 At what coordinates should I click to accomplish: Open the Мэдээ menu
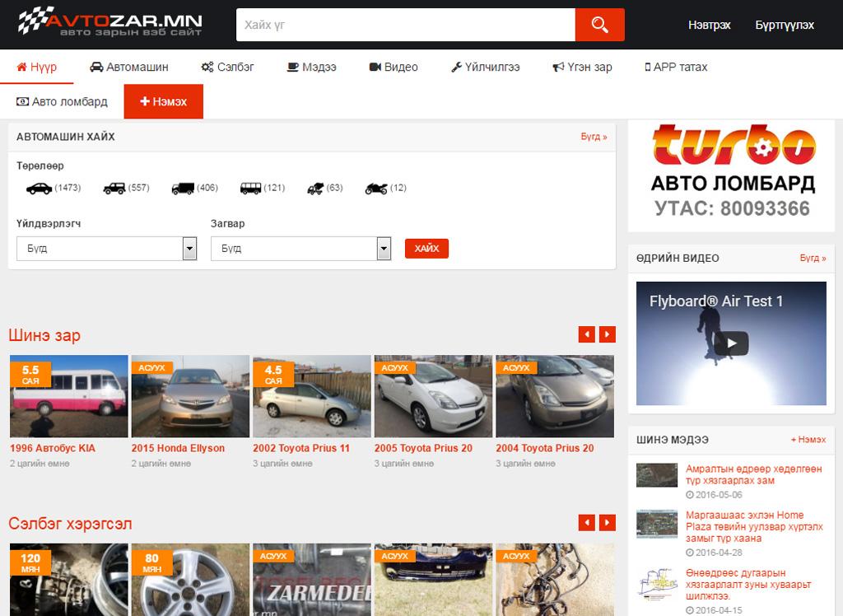point(312,67)
